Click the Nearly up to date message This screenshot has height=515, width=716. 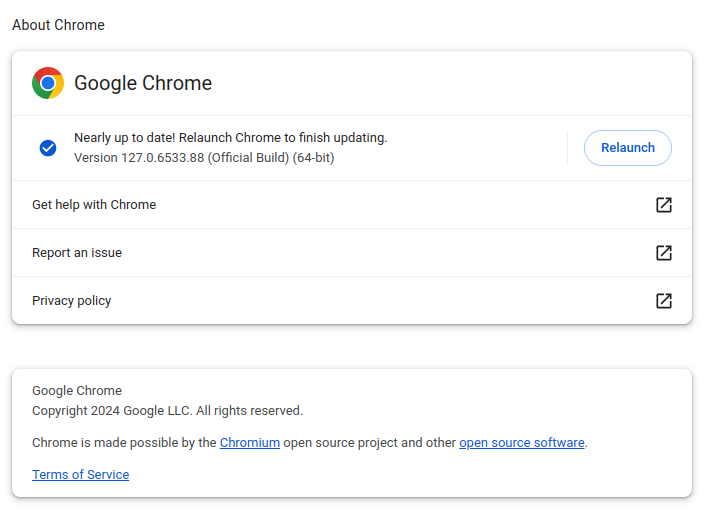[231, 138]
